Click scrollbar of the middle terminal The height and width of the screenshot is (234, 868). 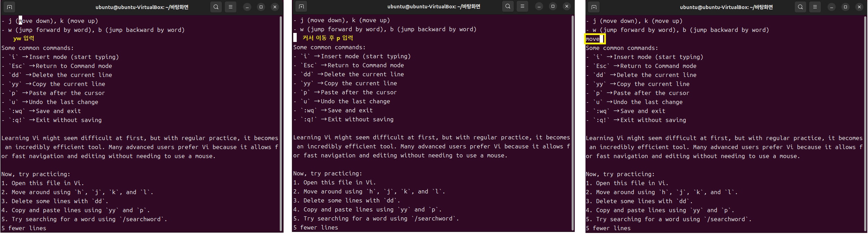pyautogui.click(x=573, y=123)
